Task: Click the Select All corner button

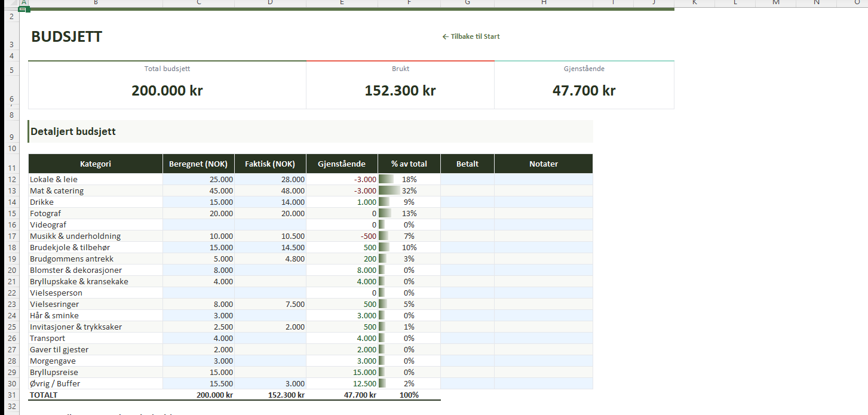Action: [10, 3]
